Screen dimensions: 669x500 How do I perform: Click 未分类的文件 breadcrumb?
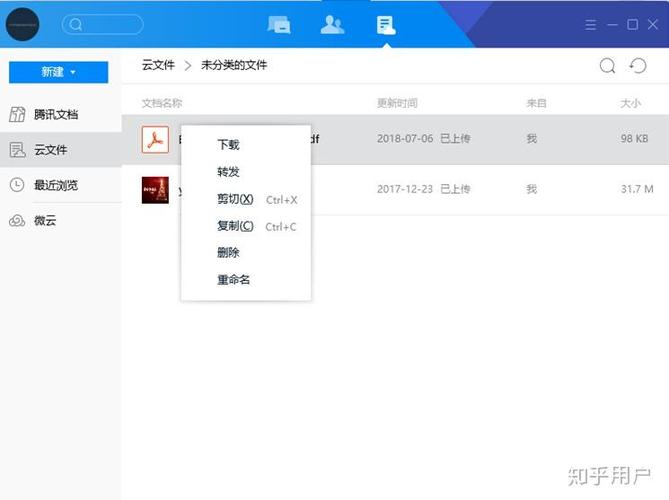click(x=234, y=65)
